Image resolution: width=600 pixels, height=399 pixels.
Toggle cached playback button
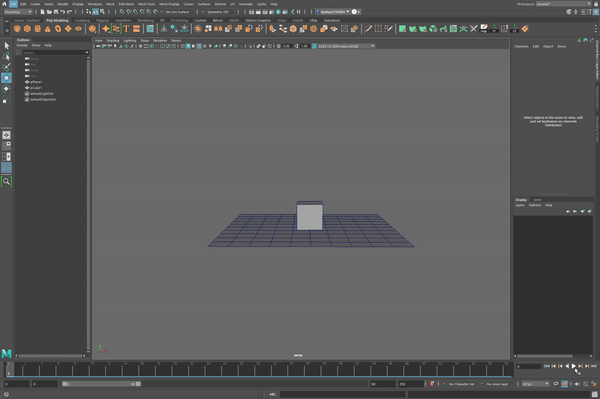point(564,384)
